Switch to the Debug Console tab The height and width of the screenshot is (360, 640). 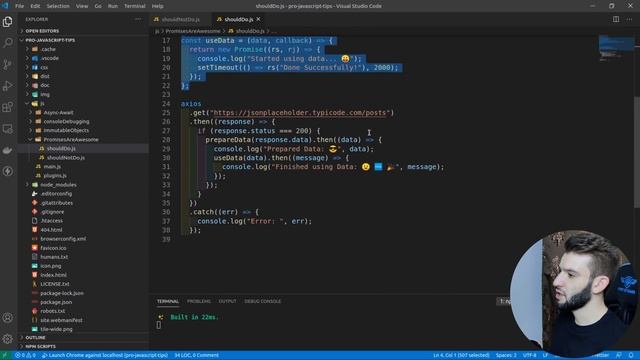(262, 301)
